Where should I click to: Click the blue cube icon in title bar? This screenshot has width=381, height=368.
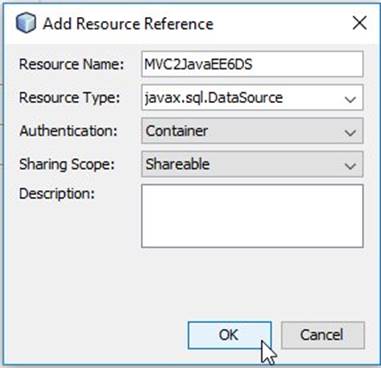(x=26, y=23)
